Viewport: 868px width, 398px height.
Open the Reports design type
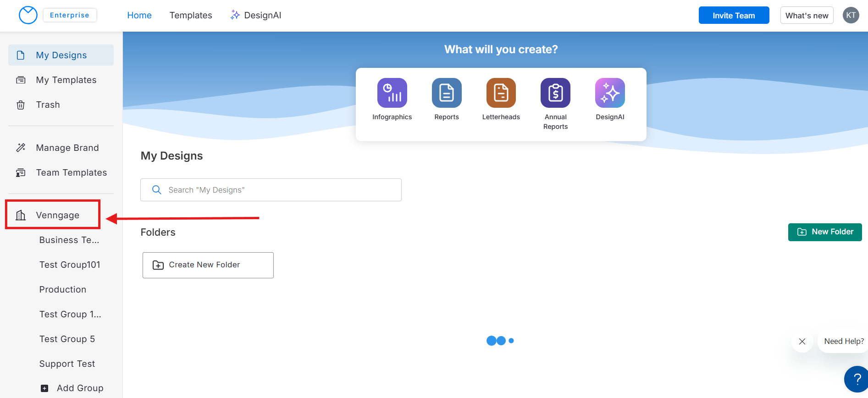446,93
